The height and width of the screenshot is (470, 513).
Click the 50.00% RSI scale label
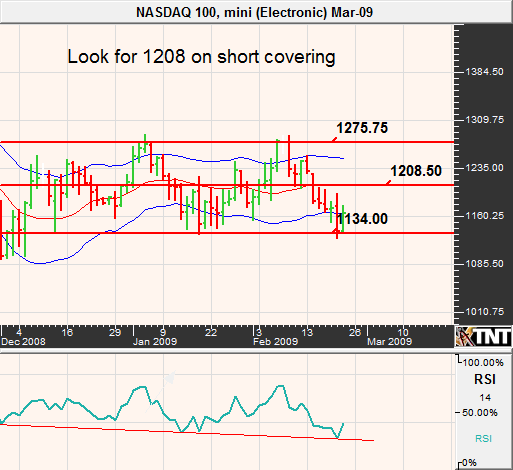[x=480, y=413]
